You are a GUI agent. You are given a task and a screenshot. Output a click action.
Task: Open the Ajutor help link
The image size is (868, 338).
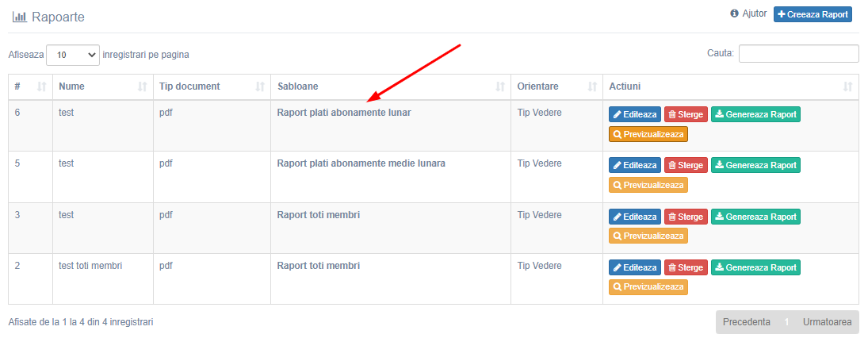[754, 13]
